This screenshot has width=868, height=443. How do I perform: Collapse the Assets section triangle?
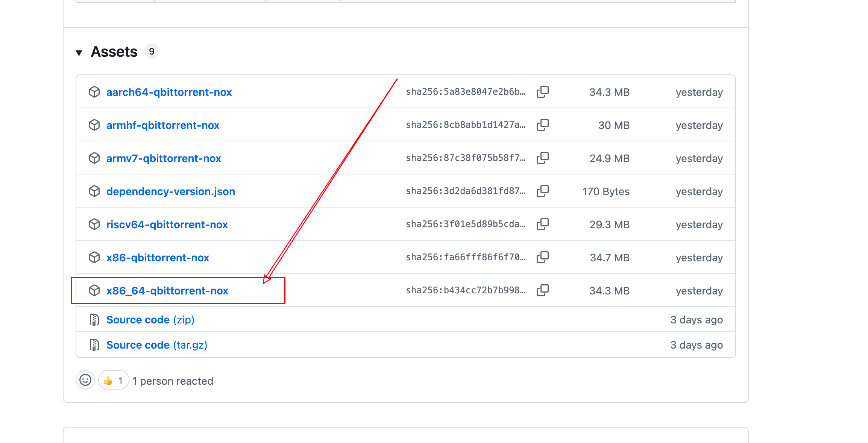(x=79, y=53)
